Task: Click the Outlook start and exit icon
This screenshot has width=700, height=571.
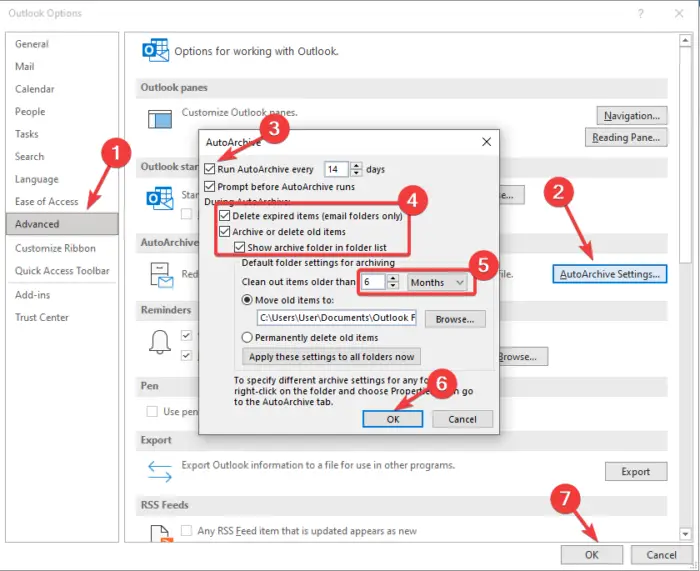Action: [x=160, y=198]
